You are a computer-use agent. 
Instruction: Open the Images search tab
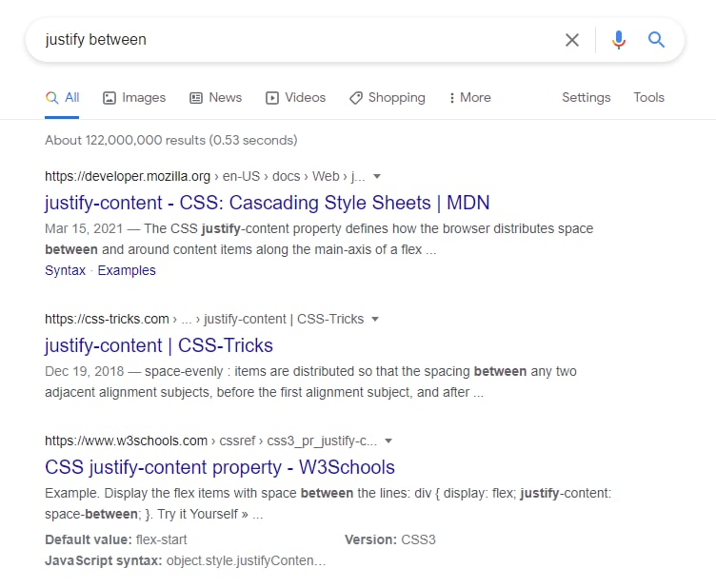point(134,97)
